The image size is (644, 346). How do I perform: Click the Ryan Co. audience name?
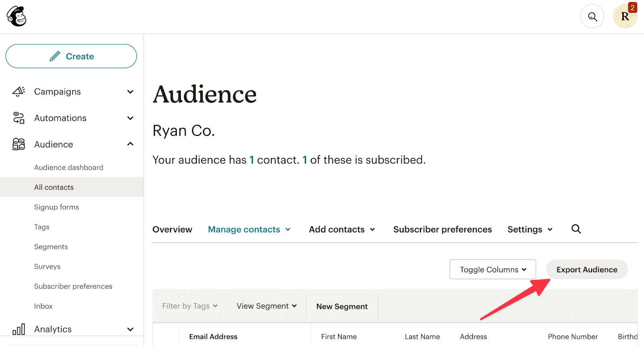(x=184, y=131)
